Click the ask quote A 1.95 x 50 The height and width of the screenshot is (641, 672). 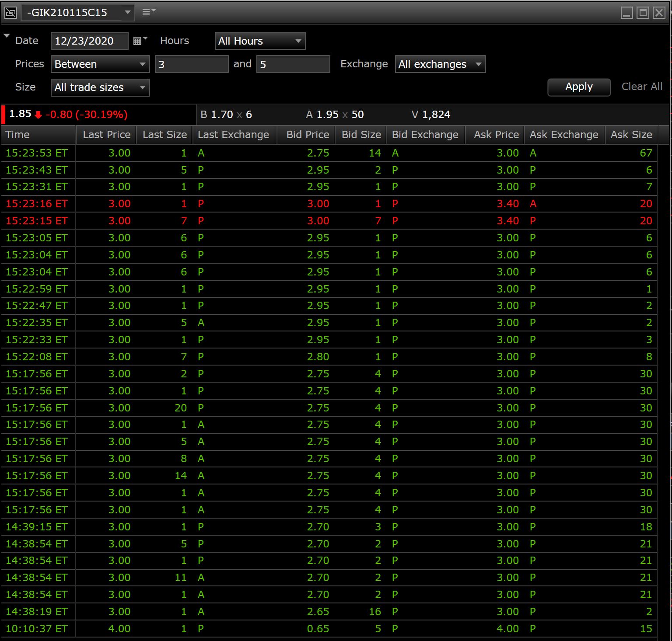pos(335,115)
